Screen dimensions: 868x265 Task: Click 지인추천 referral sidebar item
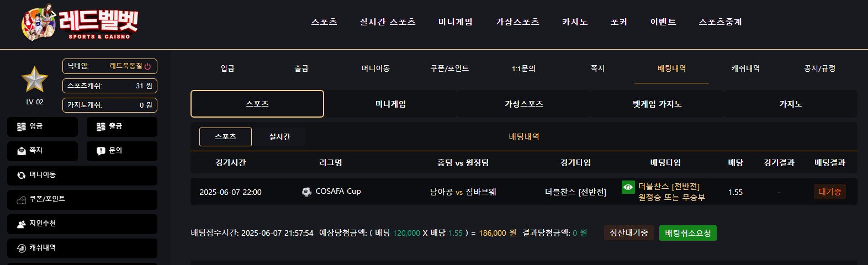[x=82, y=224]
